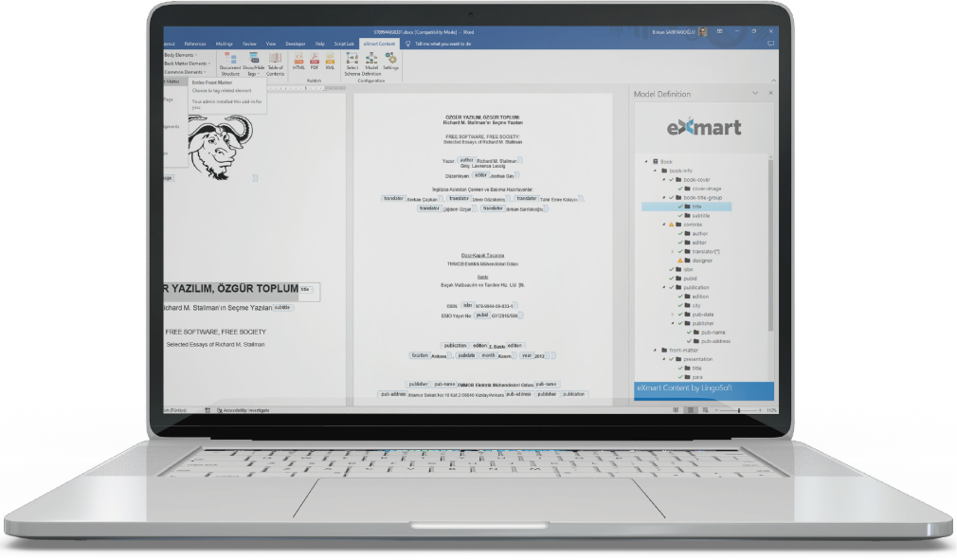
Task: Switch to the Review tab
Action: click(249, 44)
